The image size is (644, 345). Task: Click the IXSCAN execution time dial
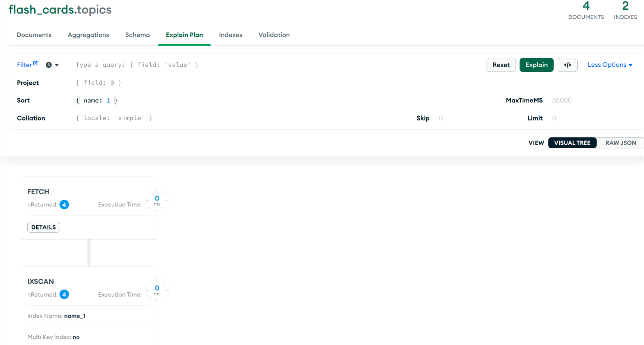tap(157, 290)
